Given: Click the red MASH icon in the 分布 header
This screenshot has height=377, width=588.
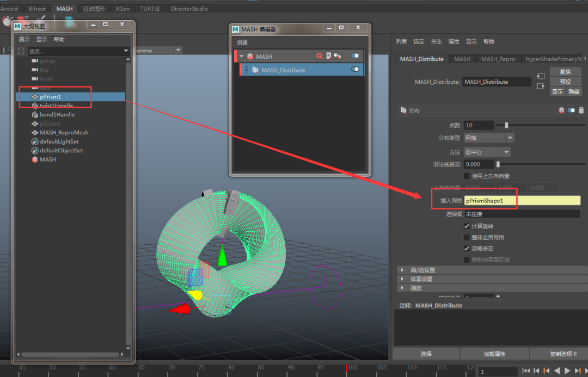Looking at the screenshot, I should [561, 110].
